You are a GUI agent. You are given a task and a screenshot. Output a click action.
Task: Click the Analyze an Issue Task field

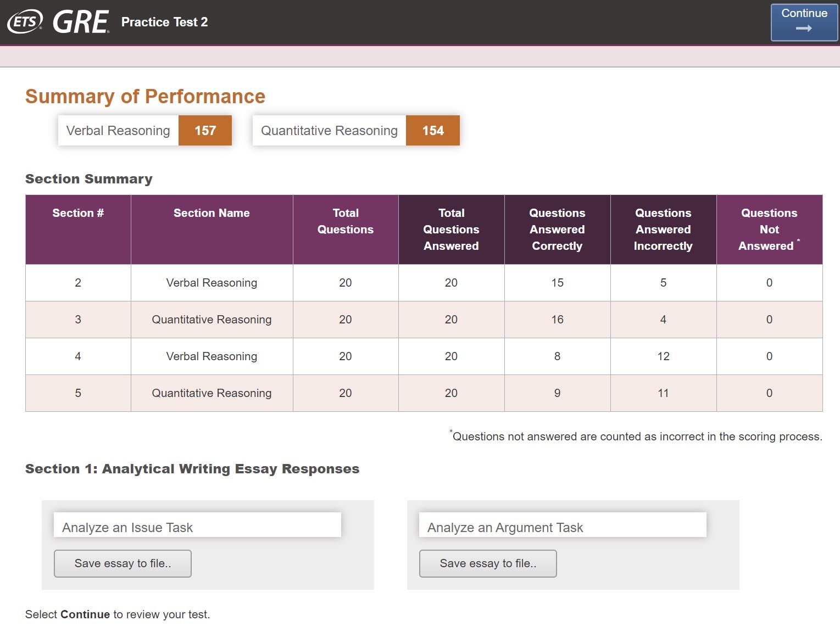click(x=197, y=525)
